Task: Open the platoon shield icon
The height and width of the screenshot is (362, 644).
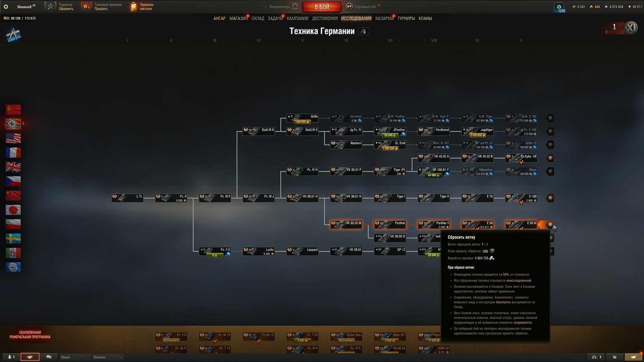Action: 295,6
